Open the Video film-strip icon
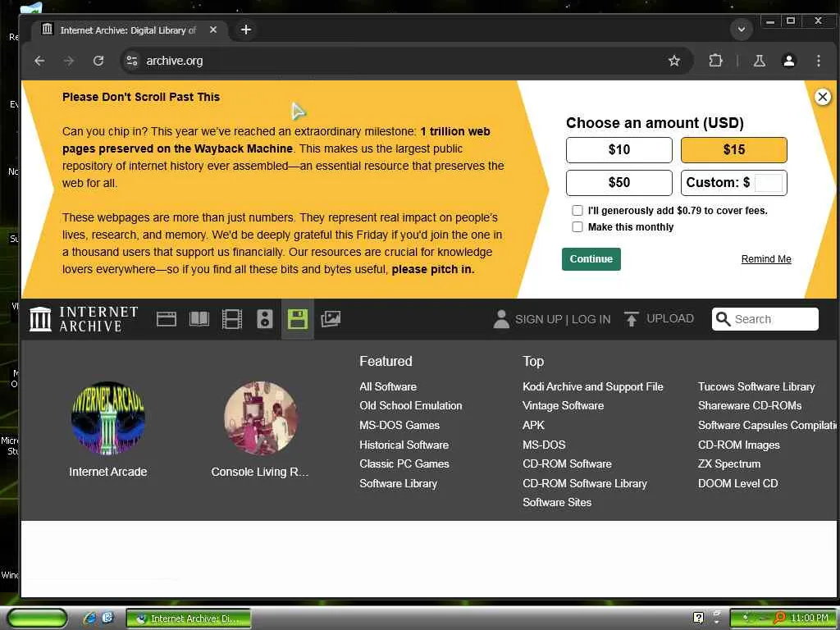This screenshot has height=630, width=840. tap(232, 319)
